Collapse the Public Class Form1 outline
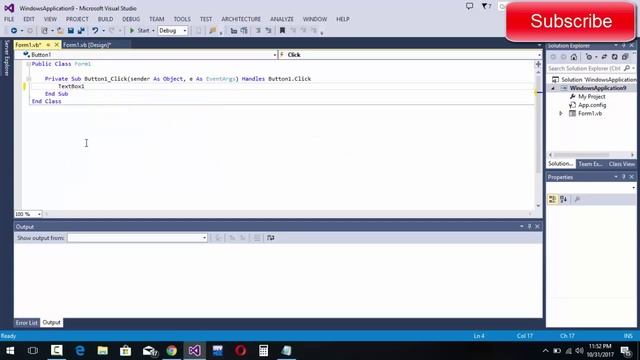 (x=28, y=64)
